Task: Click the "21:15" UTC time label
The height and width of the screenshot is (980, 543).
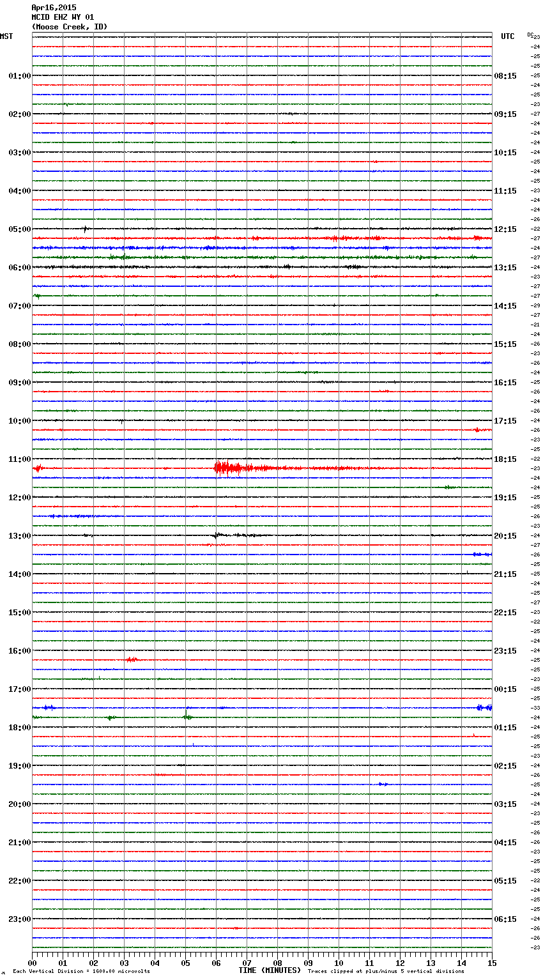Action: (505, 574)
